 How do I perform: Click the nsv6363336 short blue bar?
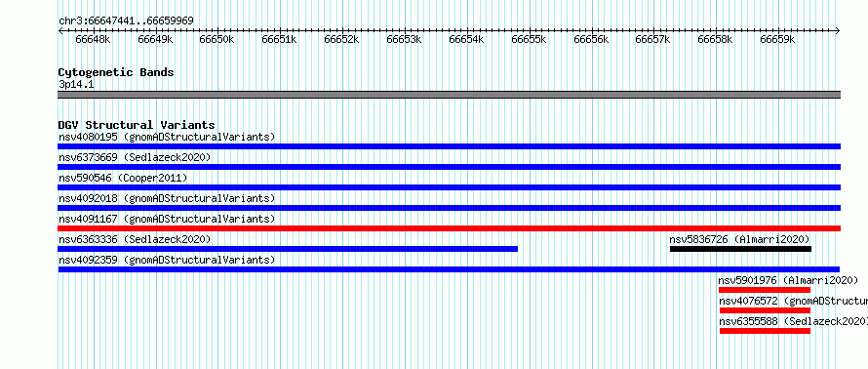(x=288, y=249)
